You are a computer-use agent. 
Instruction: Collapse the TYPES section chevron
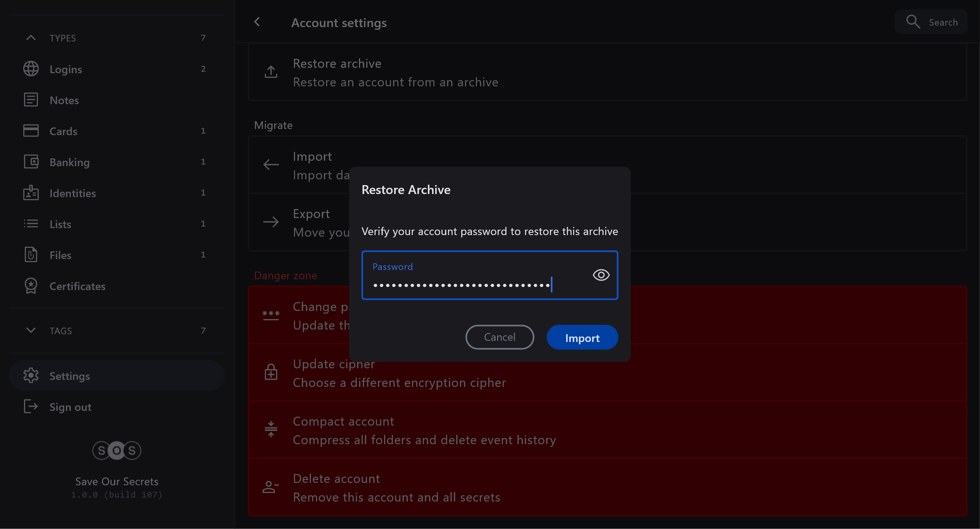pos(31,38)
